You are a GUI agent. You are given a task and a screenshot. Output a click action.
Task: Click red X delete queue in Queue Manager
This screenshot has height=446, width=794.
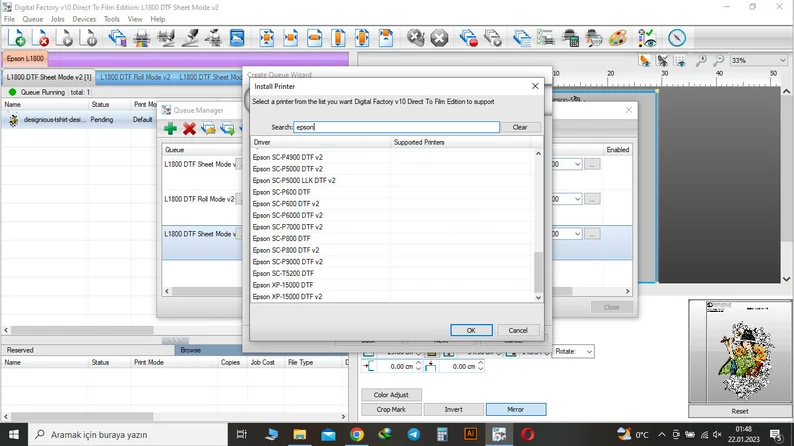click(x=189, y=129)
